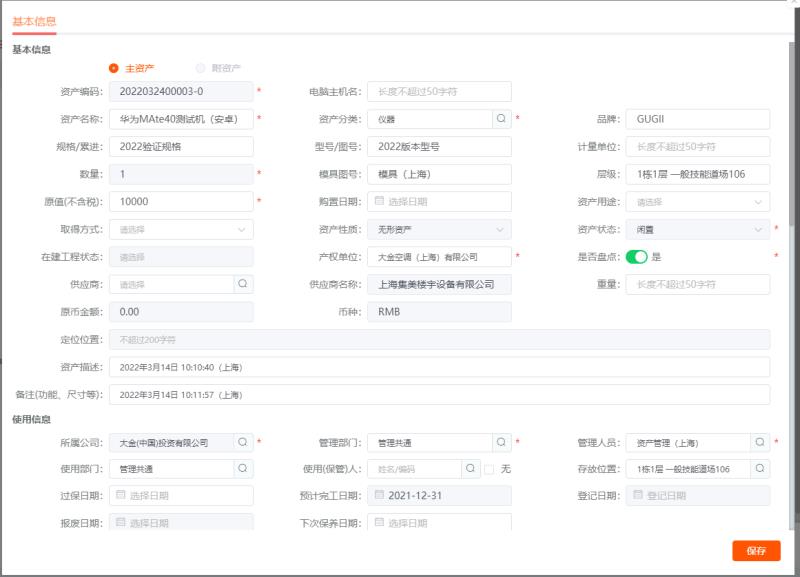This screenshot has height=577, width=800.
Task: Click search icon beside 资产分类 field
Action: [x=501, y=119]
